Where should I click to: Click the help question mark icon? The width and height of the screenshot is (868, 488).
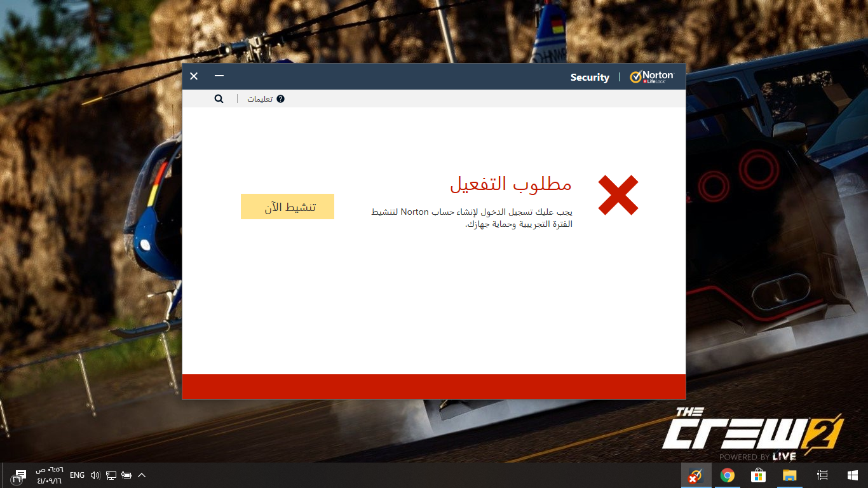point(280,99)
